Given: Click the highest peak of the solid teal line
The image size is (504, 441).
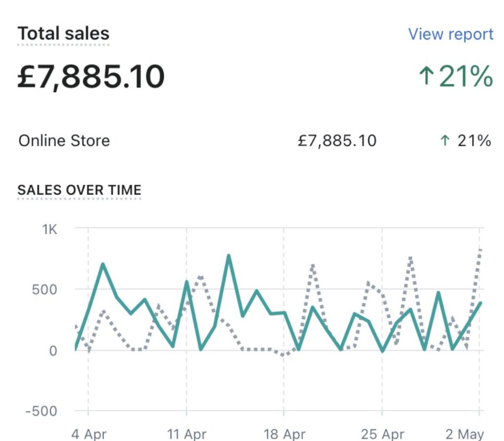Looking at the screenshot, I should [228, 256].
